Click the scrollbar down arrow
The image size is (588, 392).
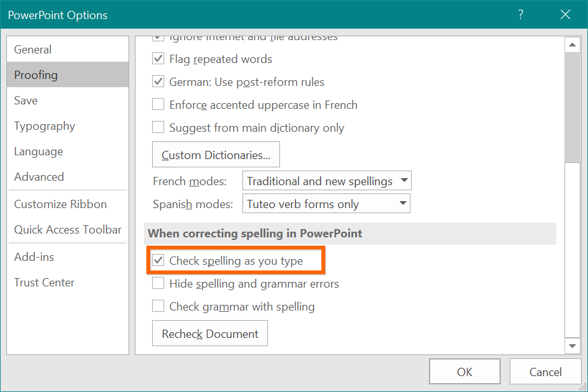(571, 346)
